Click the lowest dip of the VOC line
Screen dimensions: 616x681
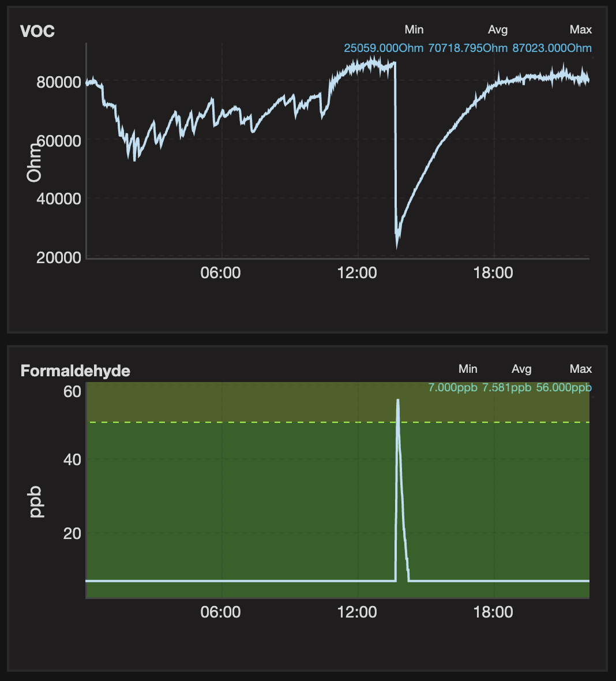pos(397,246)
